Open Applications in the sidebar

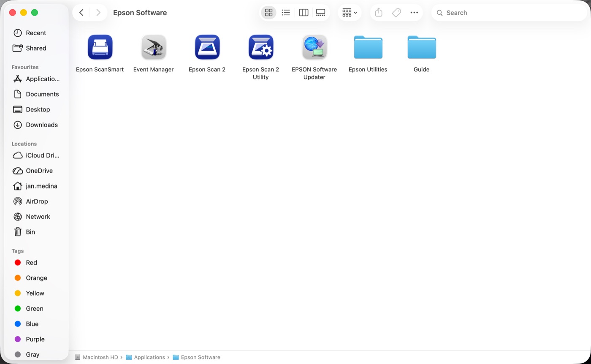click(x=36, y=79)
